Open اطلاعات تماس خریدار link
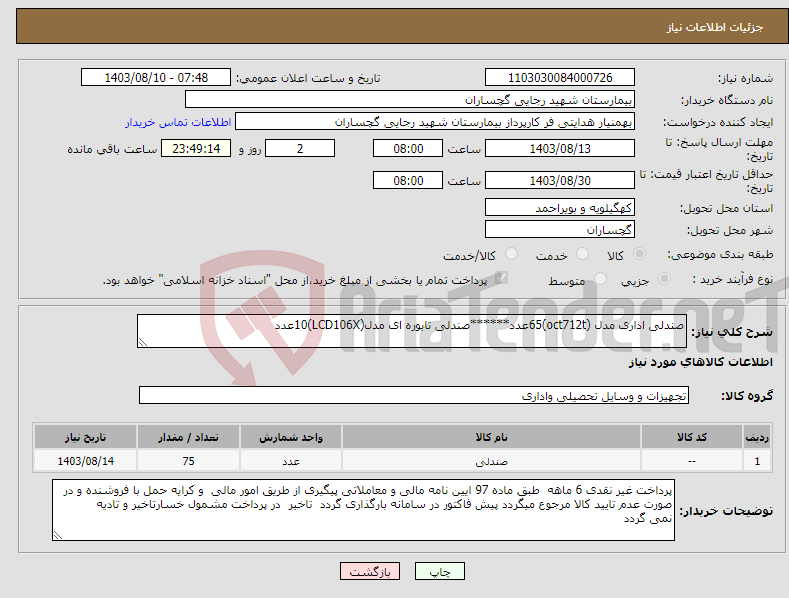 pos(178,122)
